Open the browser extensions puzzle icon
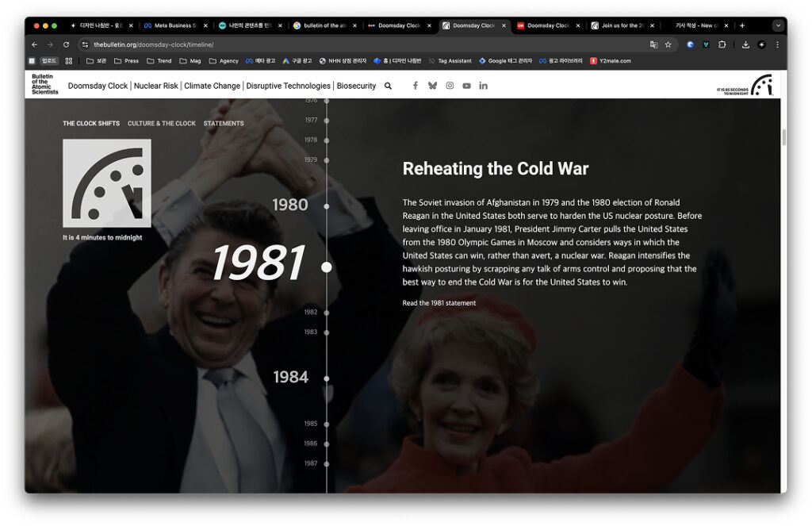The height and width of the screenshot is (526, 812). tap(722, 44)
